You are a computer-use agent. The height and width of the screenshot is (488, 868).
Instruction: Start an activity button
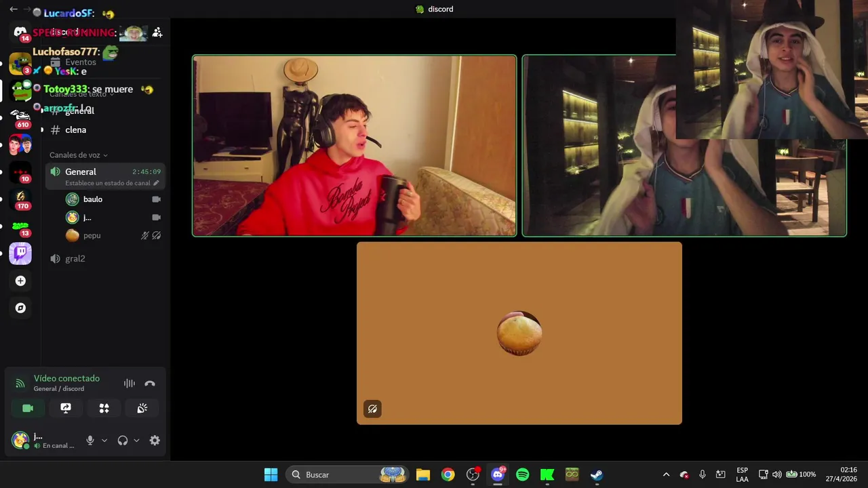[x=104, y=408]
